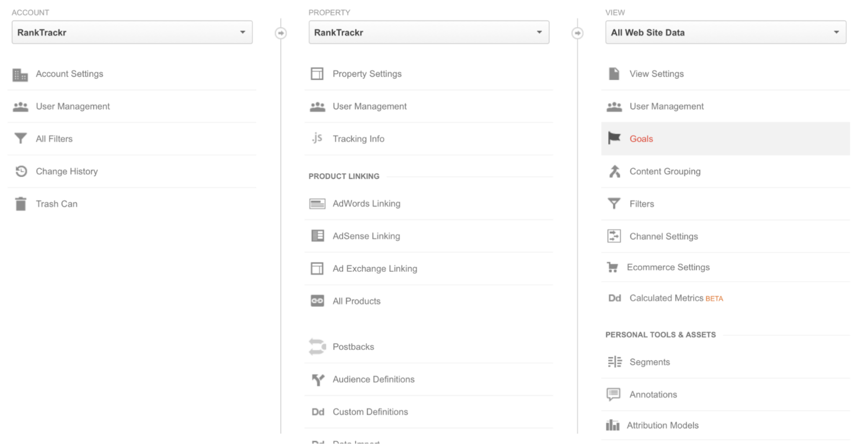Open Custom Definitions
Image resolution: width=868 pixels, height=444 pixels.
pyautogui.click(x=428, y=412)
